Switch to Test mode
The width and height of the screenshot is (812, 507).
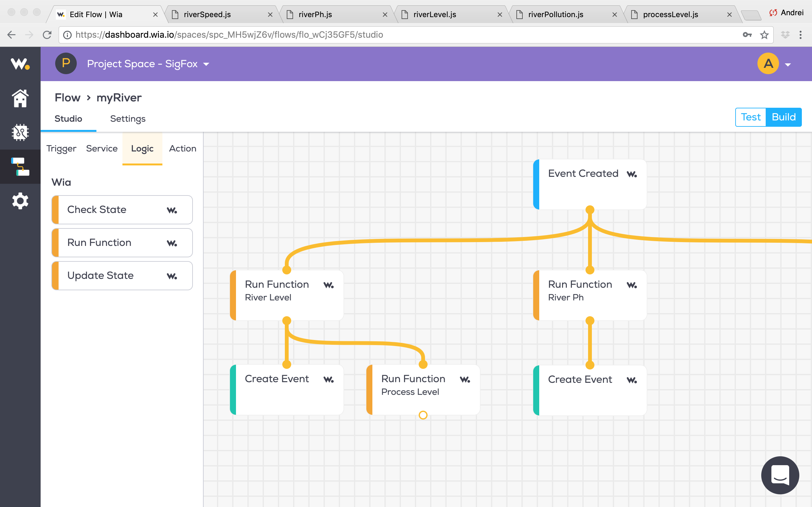[x=750, y=117]
